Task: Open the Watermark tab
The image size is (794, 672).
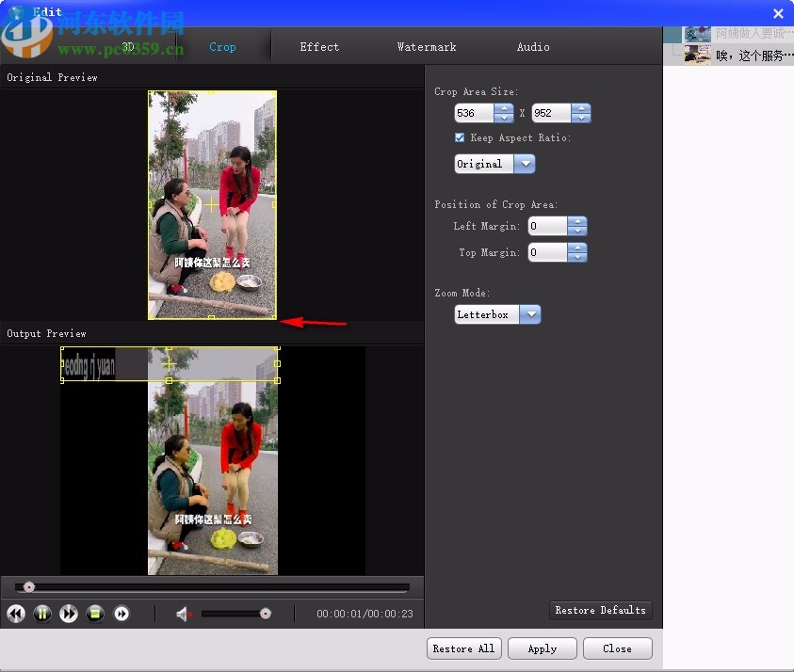Action: [427, 46]
